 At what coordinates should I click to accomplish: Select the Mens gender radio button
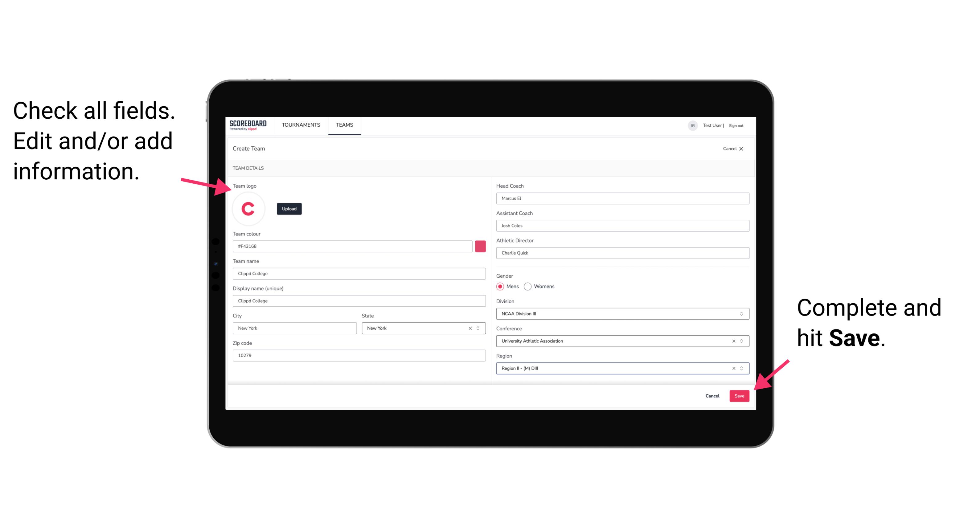point(500,286)
